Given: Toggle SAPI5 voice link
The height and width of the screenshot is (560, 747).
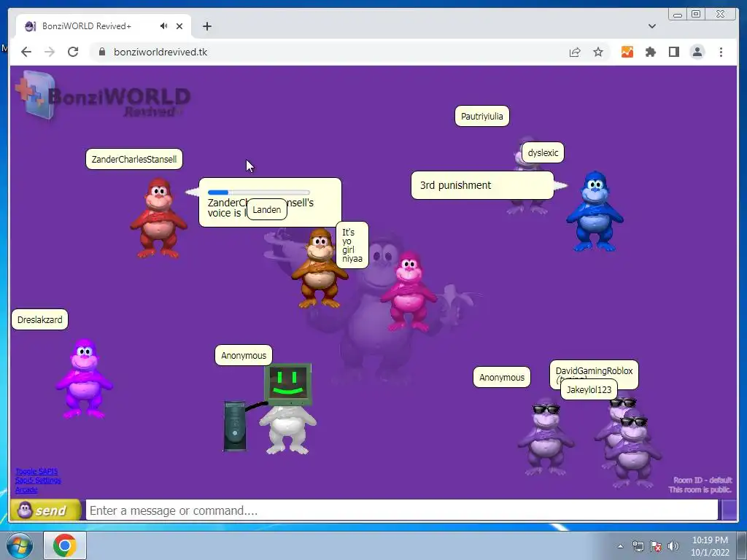Looking at the screenshot, I should point(36,472).
